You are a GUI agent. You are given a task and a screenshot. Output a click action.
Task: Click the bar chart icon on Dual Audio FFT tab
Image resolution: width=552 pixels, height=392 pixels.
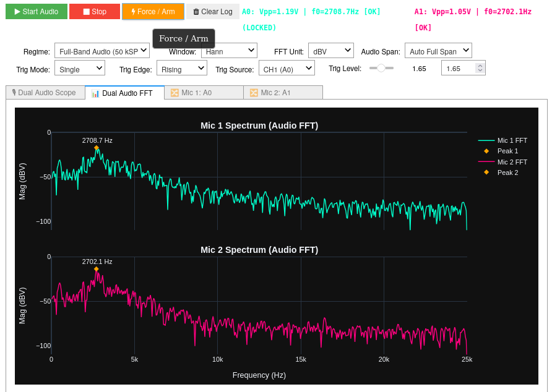[95, 93]
